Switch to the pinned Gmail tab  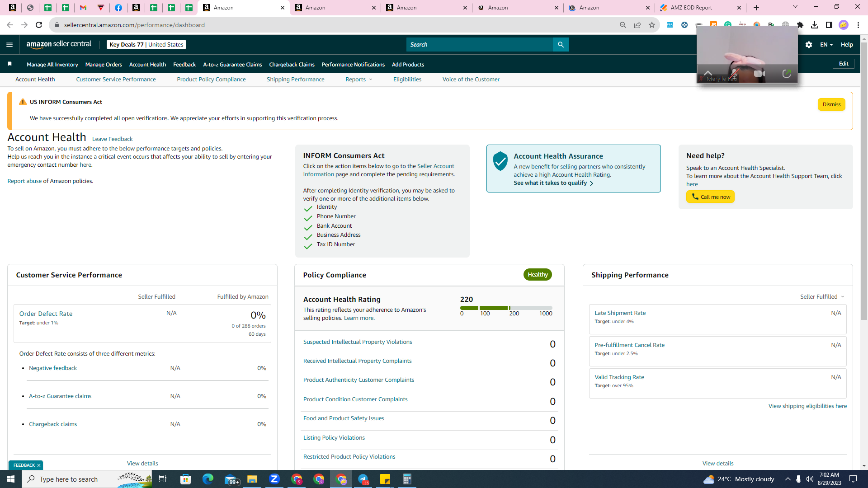83,8
